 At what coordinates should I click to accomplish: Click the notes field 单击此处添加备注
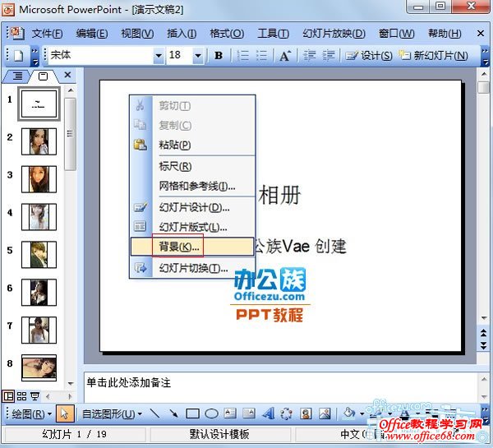coord(280,386)
